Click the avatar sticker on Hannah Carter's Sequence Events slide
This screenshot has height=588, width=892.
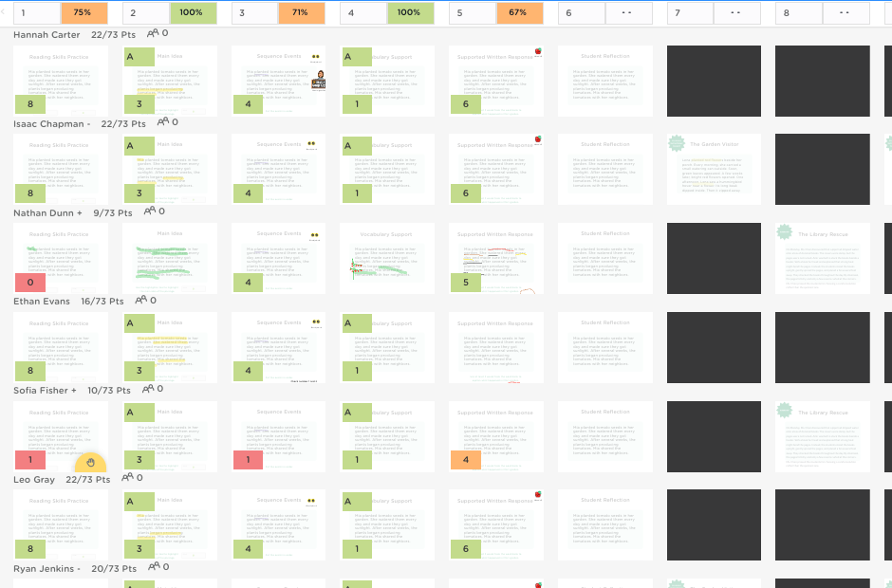tap(321, 81)
